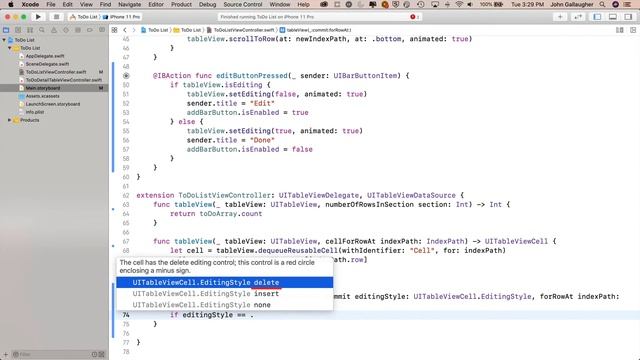Select AppDelegate.swift in navigator
640x360 pixels.
coord(45,56)
